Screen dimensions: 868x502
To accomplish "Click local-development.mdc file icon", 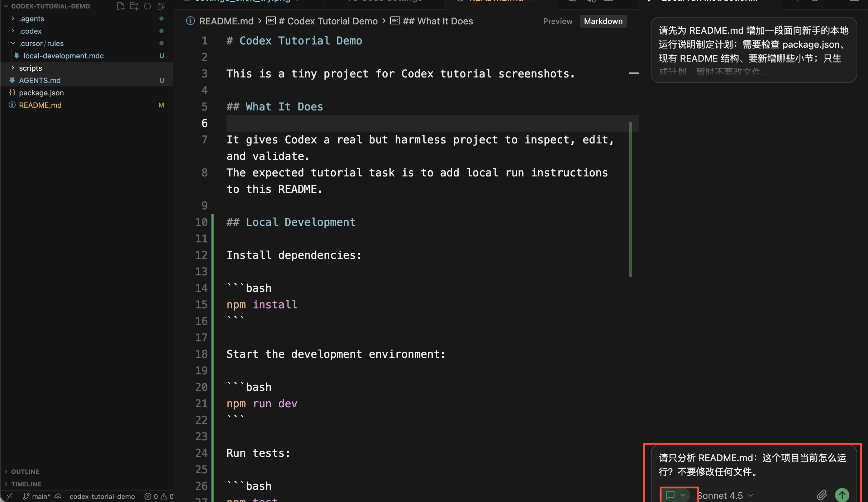I will click(16, 56).
